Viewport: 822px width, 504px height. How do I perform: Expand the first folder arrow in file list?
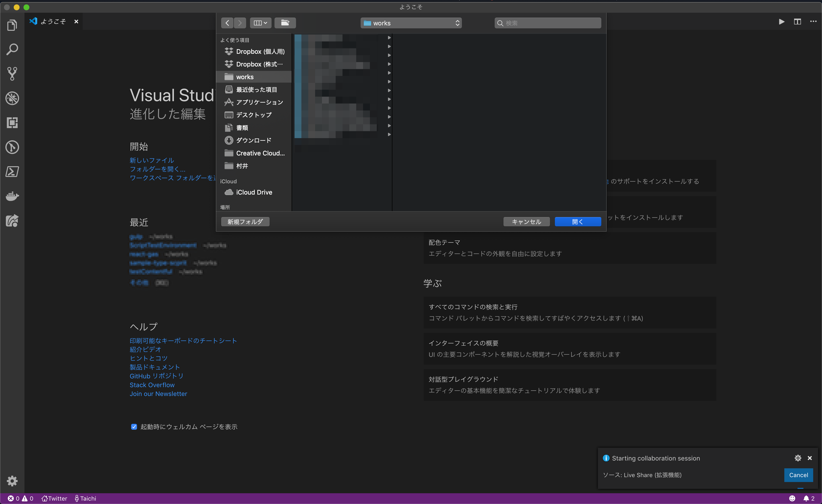tap(389, 38)
